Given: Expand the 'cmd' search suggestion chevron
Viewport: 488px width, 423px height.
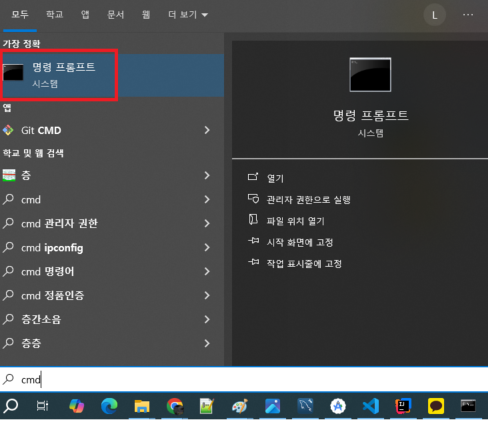Looking at the screenshot, I should [207, 199].
